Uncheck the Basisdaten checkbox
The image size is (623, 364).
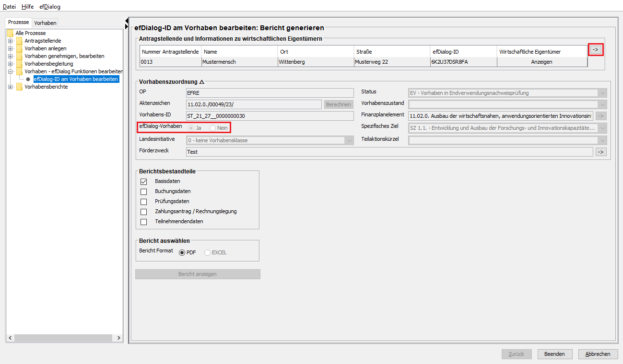pyautogui.click(x=143, y=182)
